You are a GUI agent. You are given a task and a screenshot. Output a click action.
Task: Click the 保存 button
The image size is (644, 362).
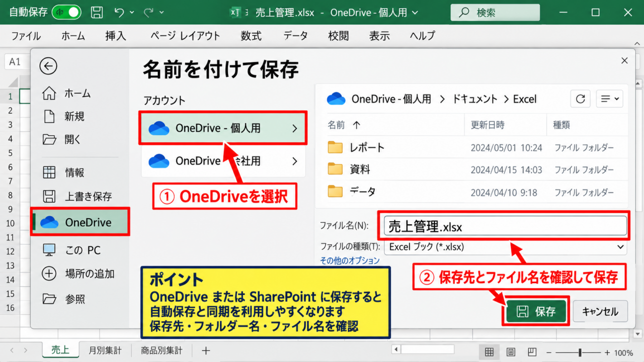(x=536, y=312)
